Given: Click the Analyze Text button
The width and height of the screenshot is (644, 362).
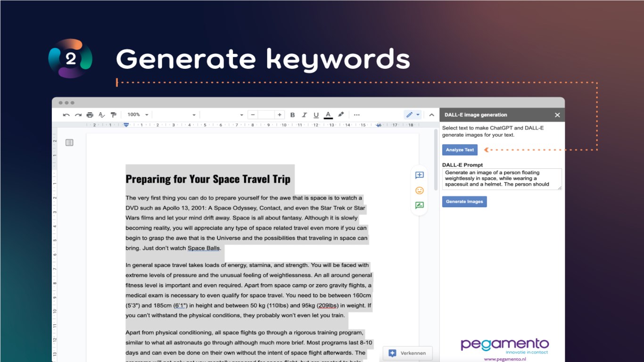Looking at the screenshot, I should click(460, 150).
